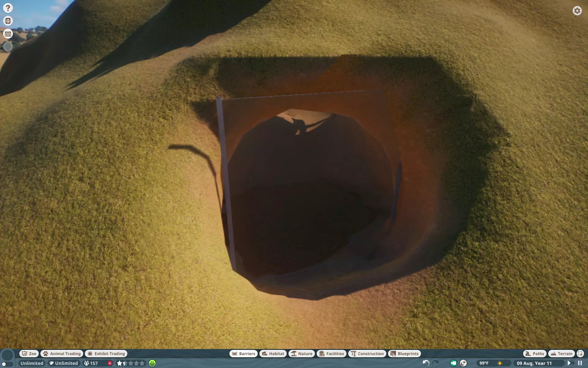The image size is (588, 368).
Task: Open the help question mark icon
Action: (8, 8)
